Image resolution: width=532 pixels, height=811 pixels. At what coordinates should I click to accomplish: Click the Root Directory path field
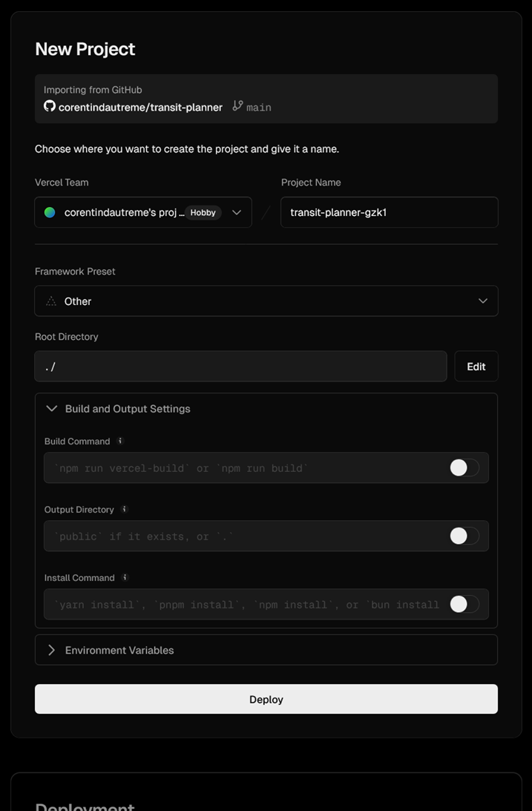pyautogui.click(x=240, y=367)
